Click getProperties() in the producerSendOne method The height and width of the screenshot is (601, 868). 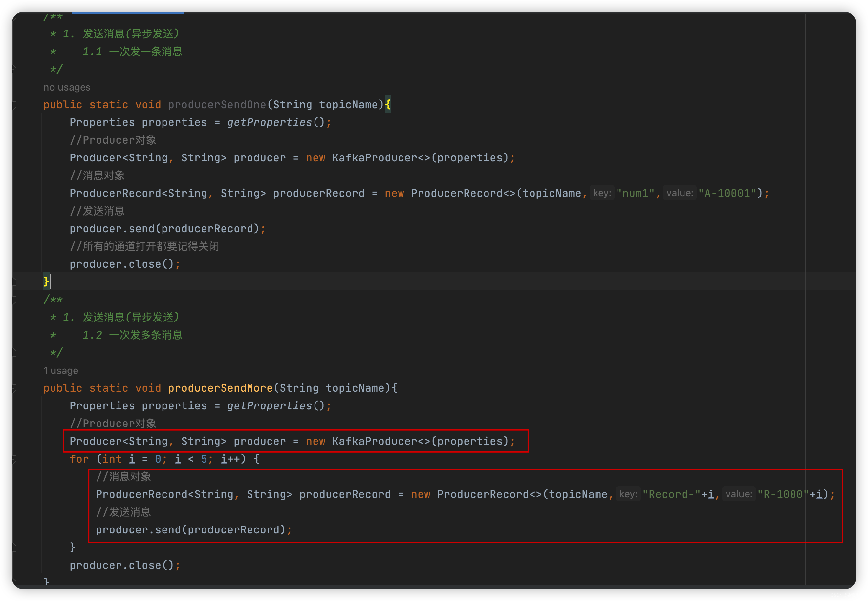(276, 122)
